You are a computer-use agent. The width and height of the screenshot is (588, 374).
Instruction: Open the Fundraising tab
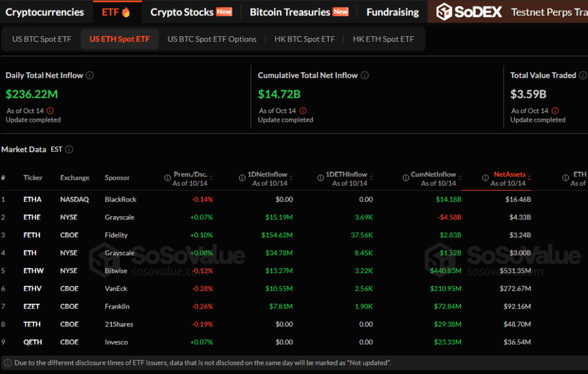[x=392, y=12]
